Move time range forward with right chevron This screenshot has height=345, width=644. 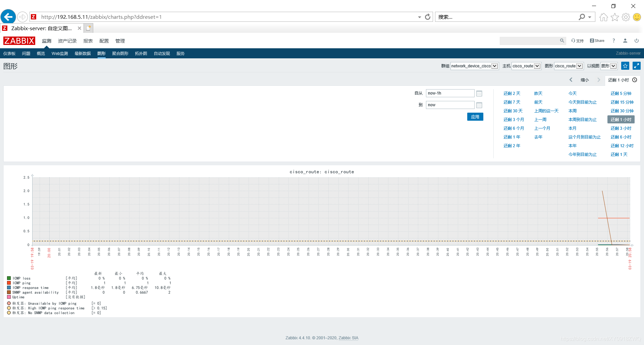coord(599,80)
